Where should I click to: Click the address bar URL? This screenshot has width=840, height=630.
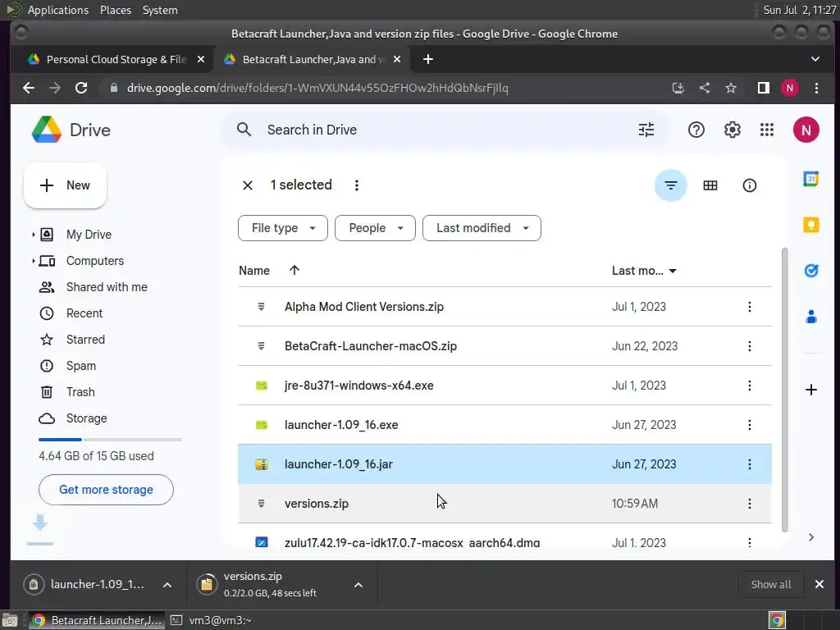(x=317, y=88)
